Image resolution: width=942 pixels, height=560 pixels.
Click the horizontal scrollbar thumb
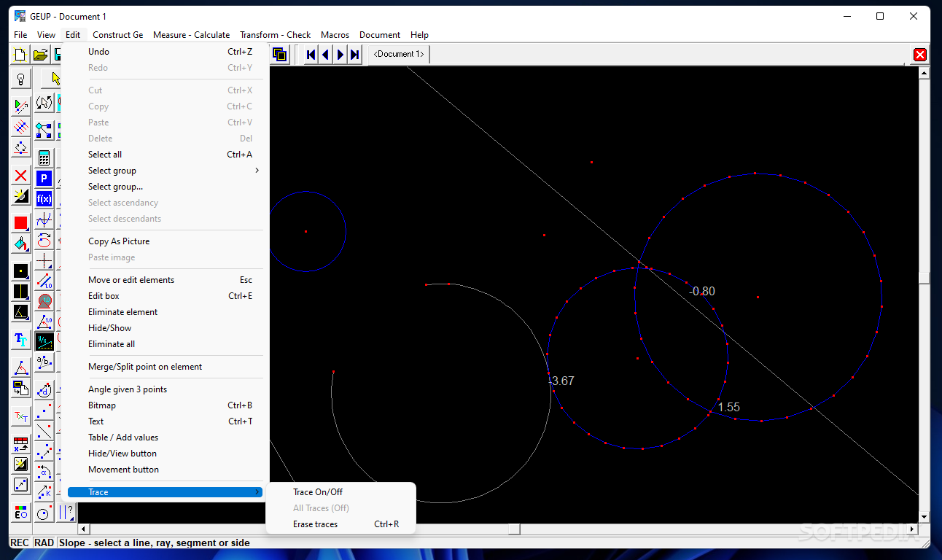click(x=515, y=529)
